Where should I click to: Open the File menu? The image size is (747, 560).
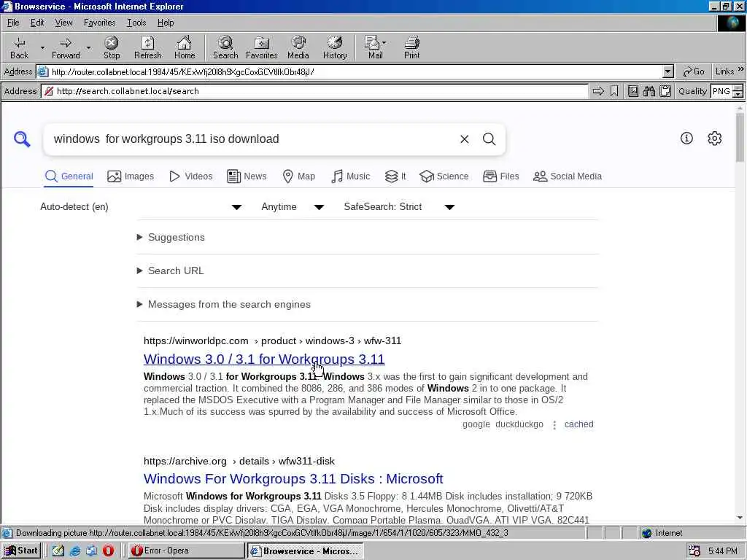coord(13,23)
